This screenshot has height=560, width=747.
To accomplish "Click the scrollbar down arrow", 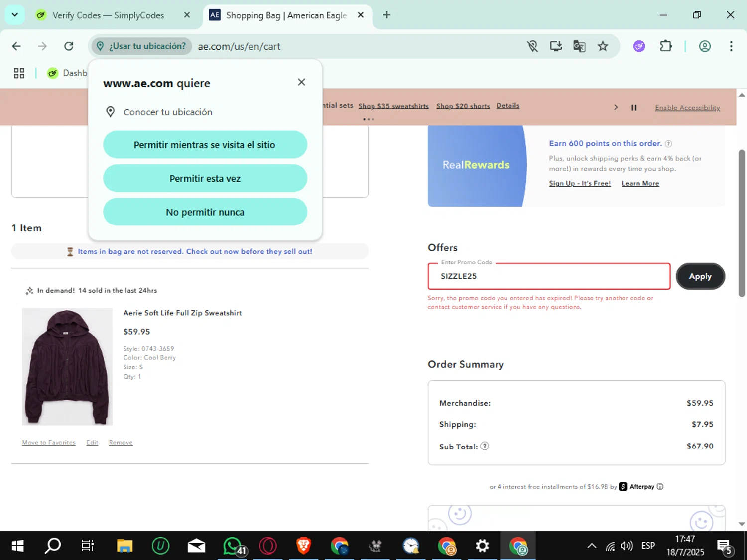I will pyautogui.click(x=742, y=524).
